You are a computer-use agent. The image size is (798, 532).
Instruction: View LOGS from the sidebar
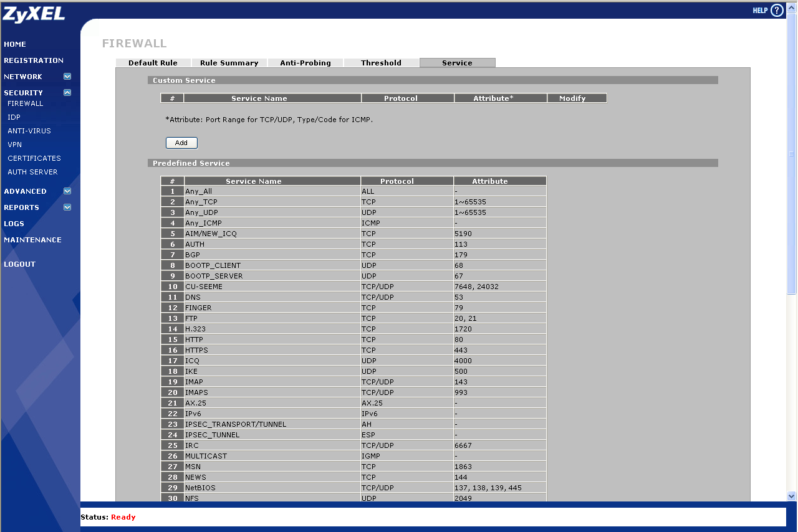[x=14, y=224]
